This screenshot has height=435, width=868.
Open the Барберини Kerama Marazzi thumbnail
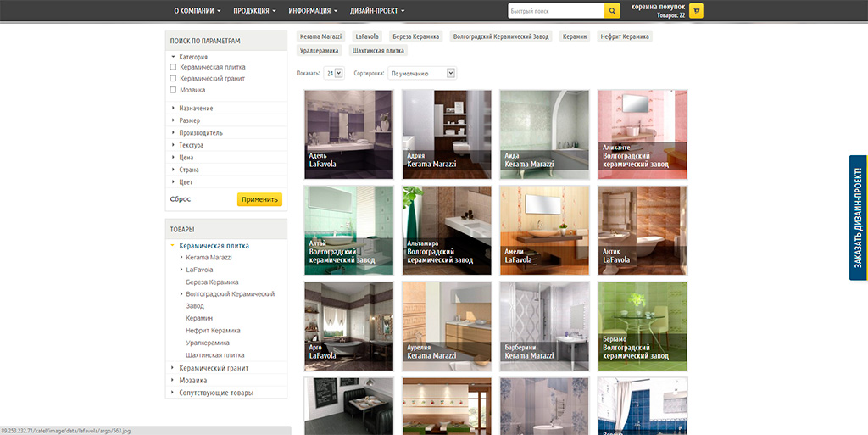click(x=545, y=326)
